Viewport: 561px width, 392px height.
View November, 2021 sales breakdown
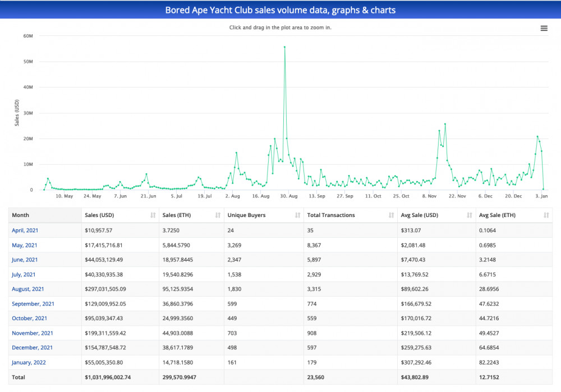[31, 333]
